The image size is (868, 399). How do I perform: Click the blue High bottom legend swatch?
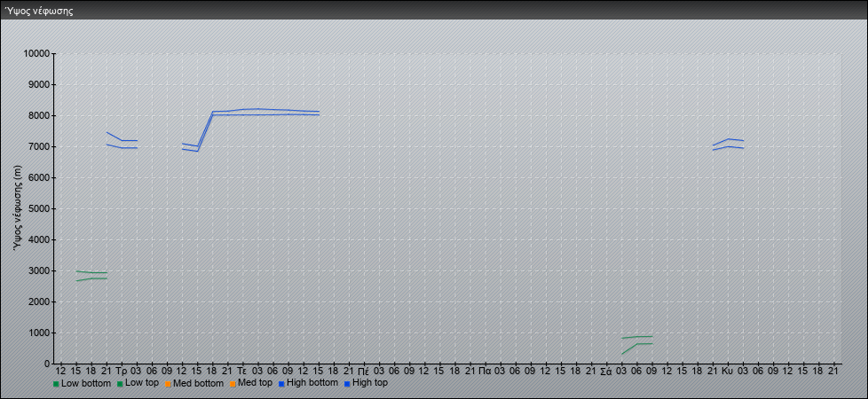click(x=280, y=384)
